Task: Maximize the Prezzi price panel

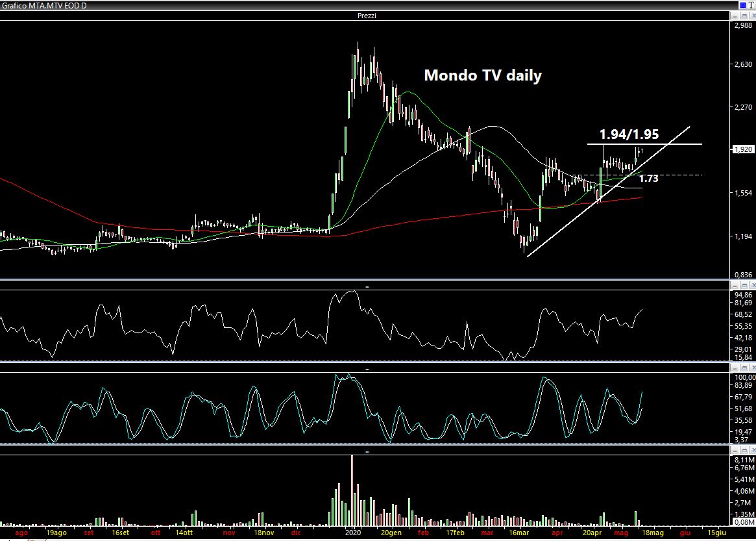Action: coord(744,16)
